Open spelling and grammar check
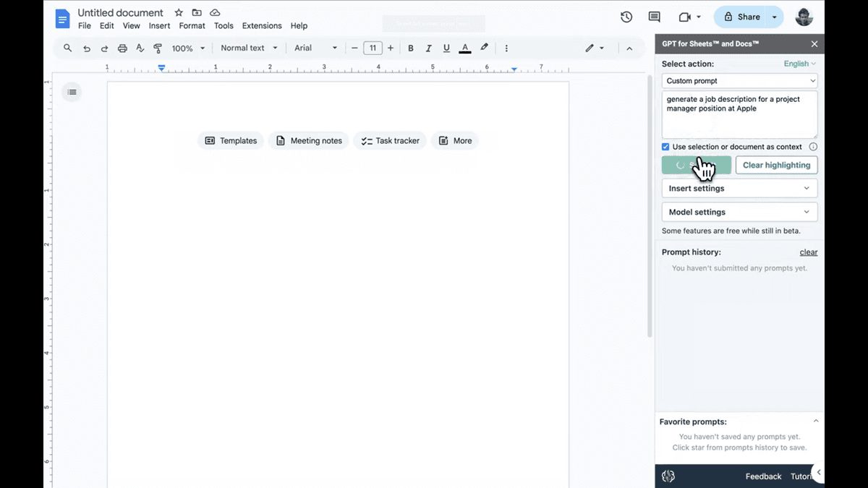 click(140, 48)
